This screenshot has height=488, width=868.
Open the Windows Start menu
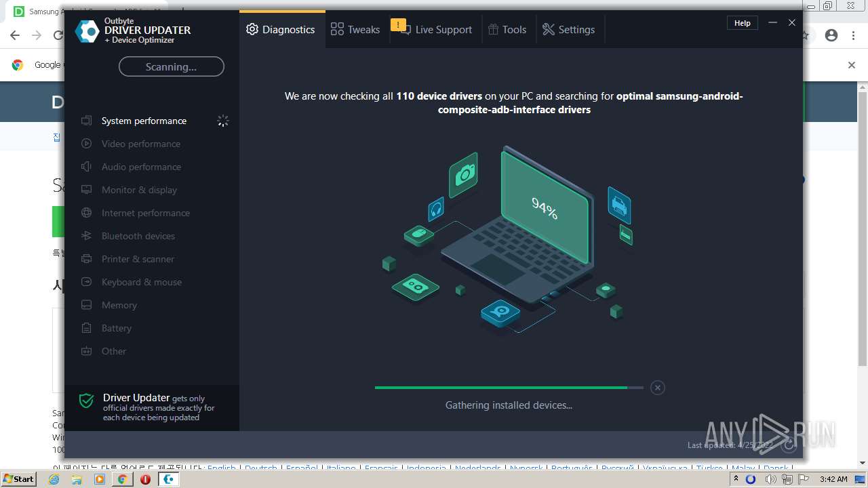point(19,479)
